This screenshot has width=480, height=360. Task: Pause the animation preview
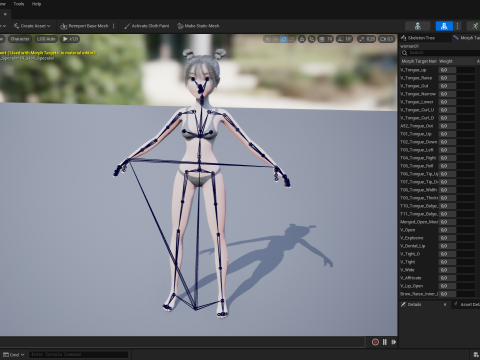coord(385,342)
